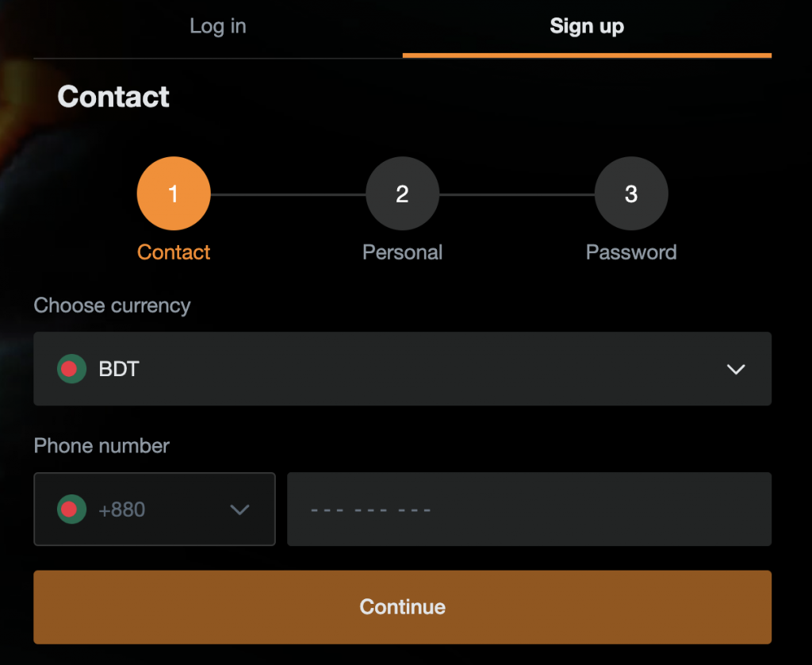The height and width of the screenshot is (665, 812).
Task: Click inside the phone number input field
Action: [529, 509]
